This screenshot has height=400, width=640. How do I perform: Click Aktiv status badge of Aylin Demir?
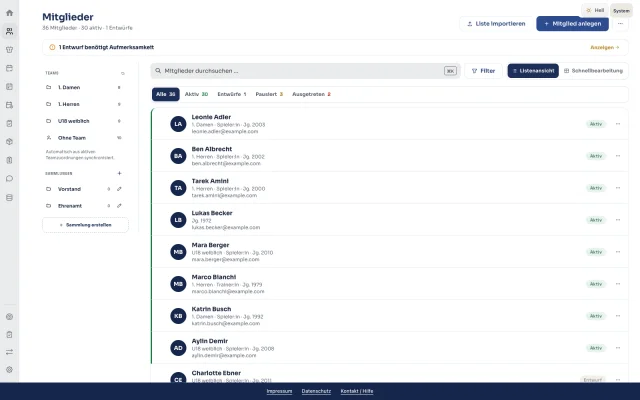(x=596, y=348)
